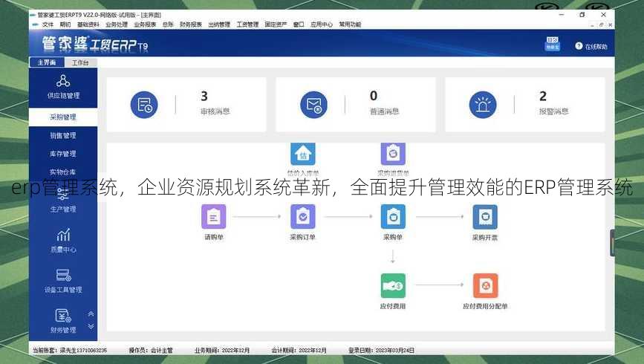The height and width of the screenshot is (364, 644).
Task: Open the 业务报表 menu
Action: (145, 25)
